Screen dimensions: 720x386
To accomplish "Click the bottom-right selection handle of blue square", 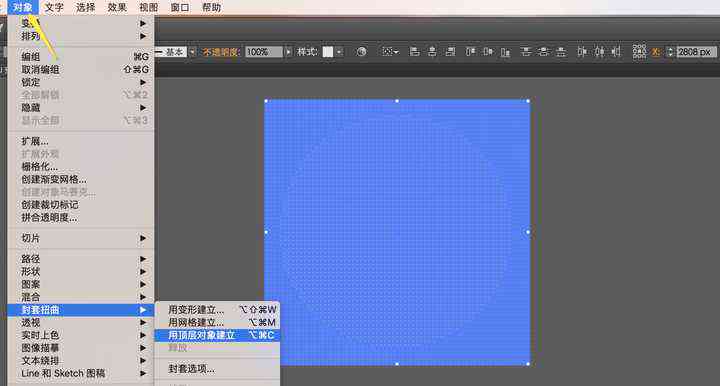I will click(528, 364).
